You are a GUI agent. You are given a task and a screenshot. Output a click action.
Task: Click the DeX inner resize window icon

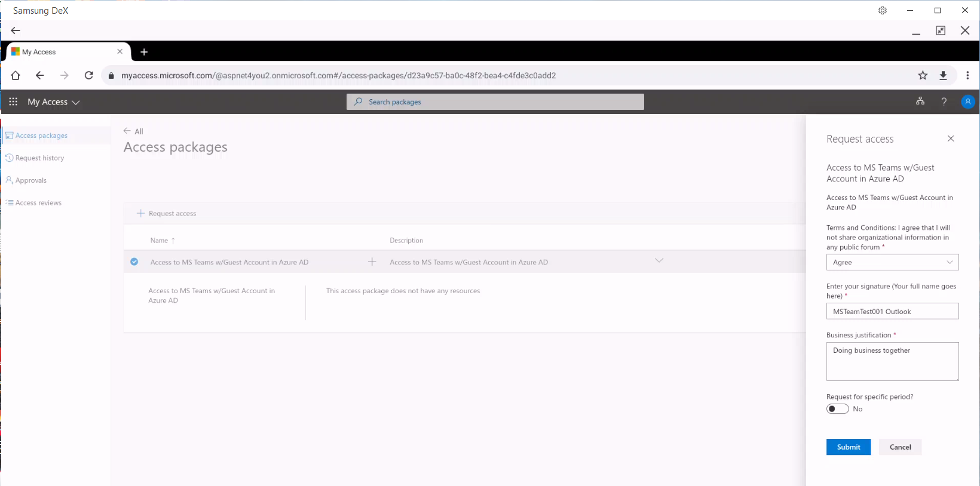point(941,30)
